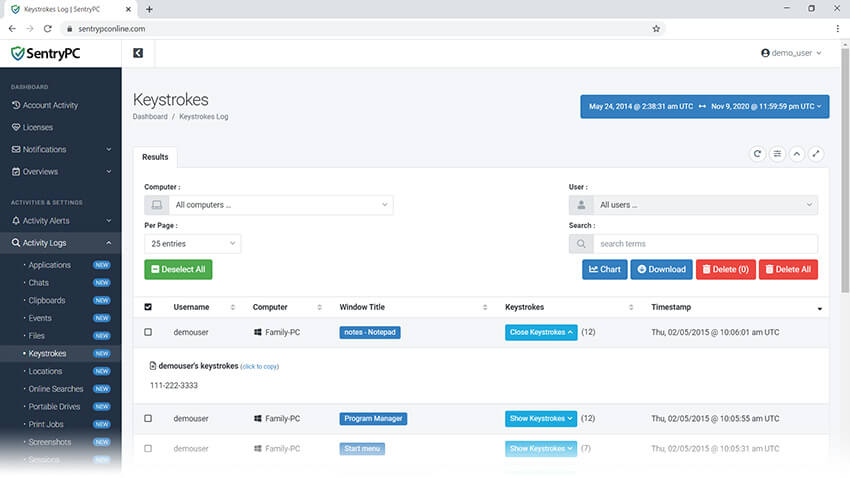
Task: Toggle the select-all checkbox in table header
Action: [149, 307]
